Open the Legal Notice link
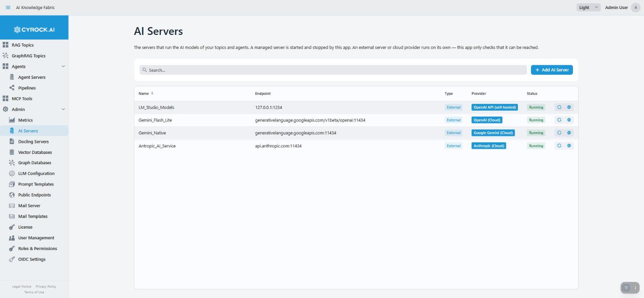 tap(22, 287)
